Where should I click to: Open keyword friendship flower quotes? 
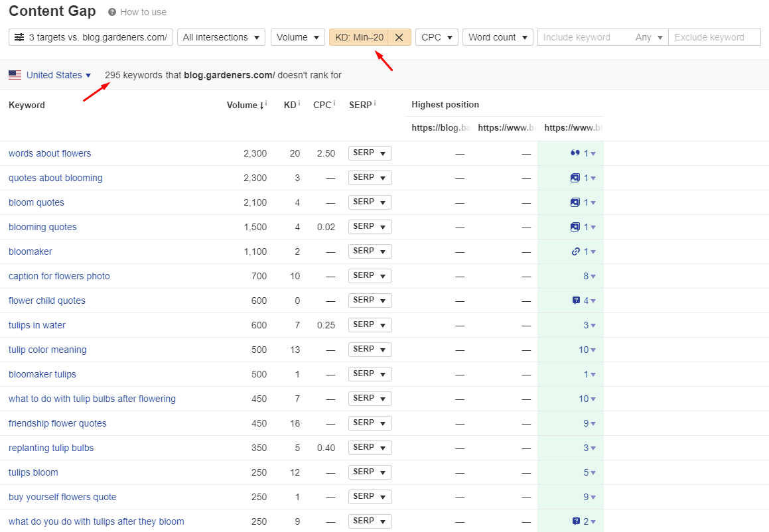(57, 423)
